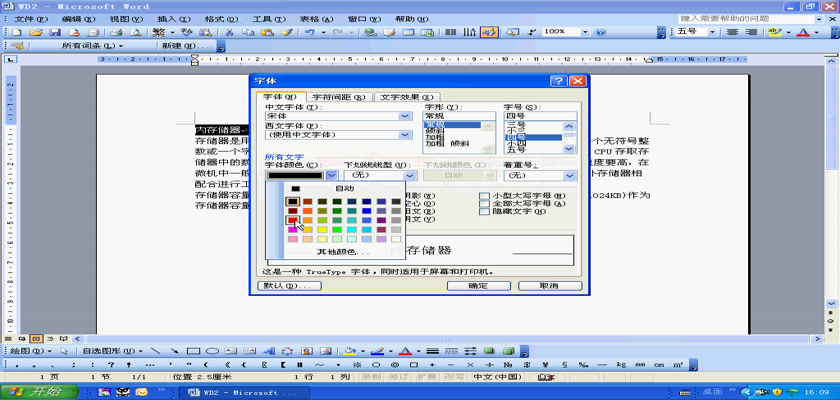Click the Cut scissors icon

pyautogui.click(x=229, y=32)
